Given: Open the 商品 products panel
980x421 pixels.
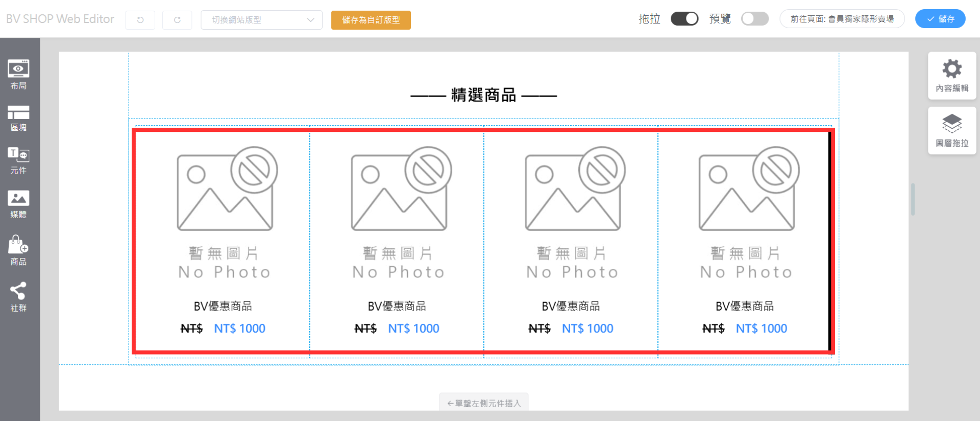Looking at the screenshot, I should point(18,250).
